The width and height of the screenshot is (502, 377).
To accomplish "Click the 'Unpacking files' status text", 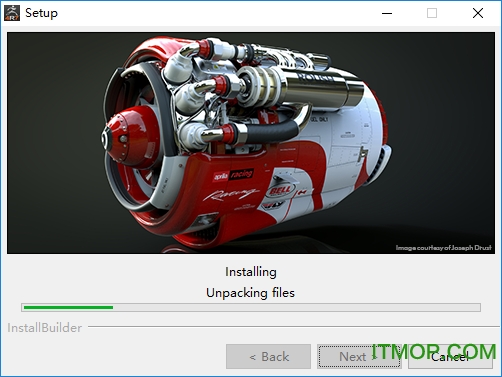I will [250, 293].
